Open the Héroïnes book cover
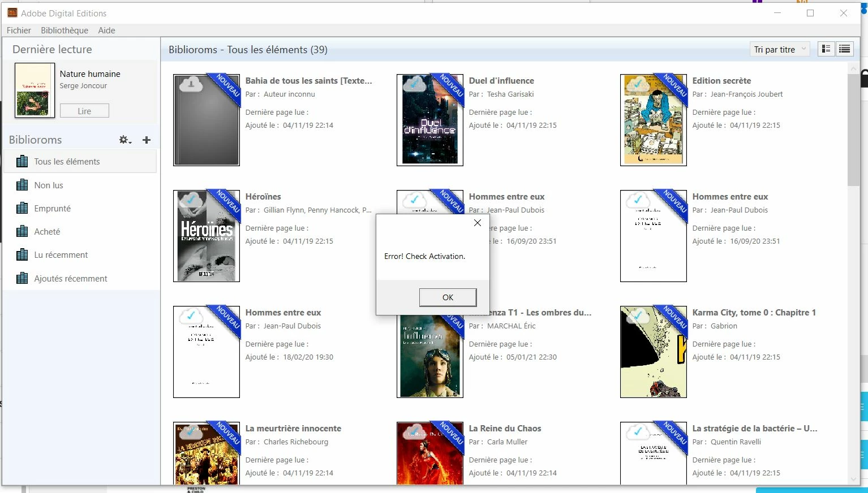Screen dimensions: 868x493 click(207, 236)
